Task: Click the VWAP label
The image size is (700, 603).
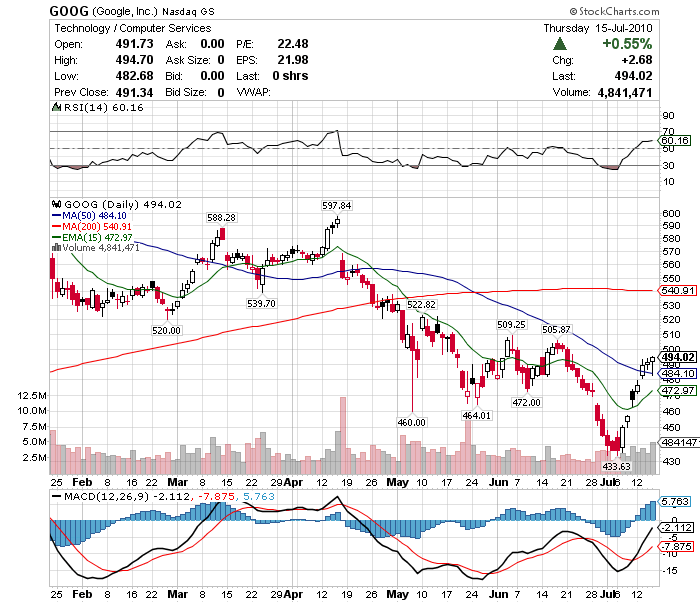Action: point(253,92)
